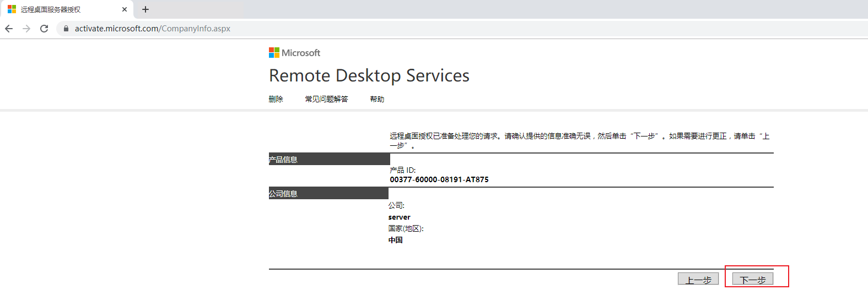Screen dimensions: 868x306
Task: Open the 帮助 help link
Action: tap(377, 99)
